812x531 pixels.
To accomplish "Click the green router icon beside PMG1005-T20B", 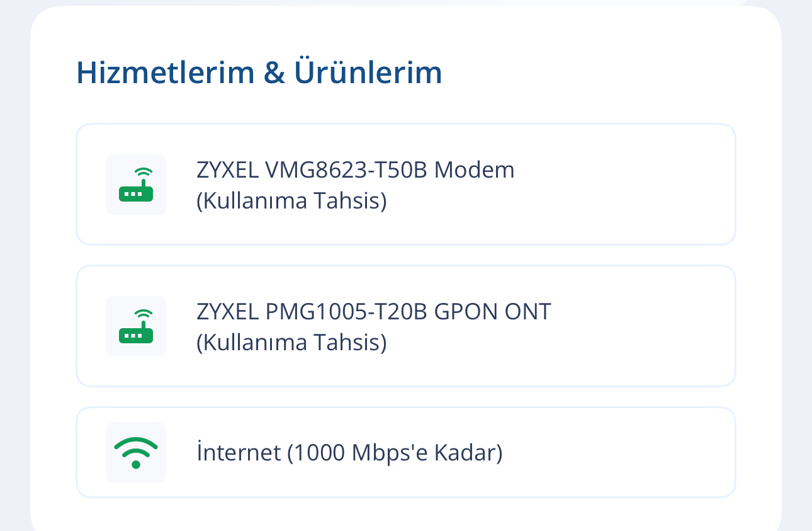I will pyautogui.click(x=136, y=326).
